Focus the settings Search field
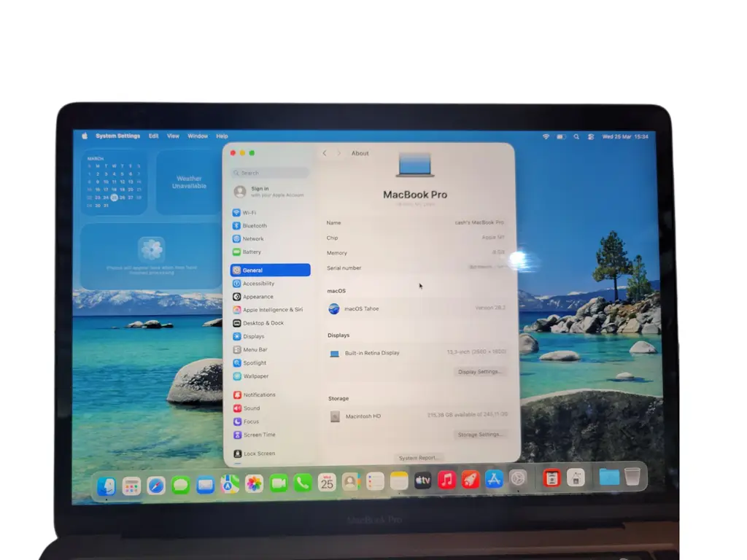 pos(270,173)
